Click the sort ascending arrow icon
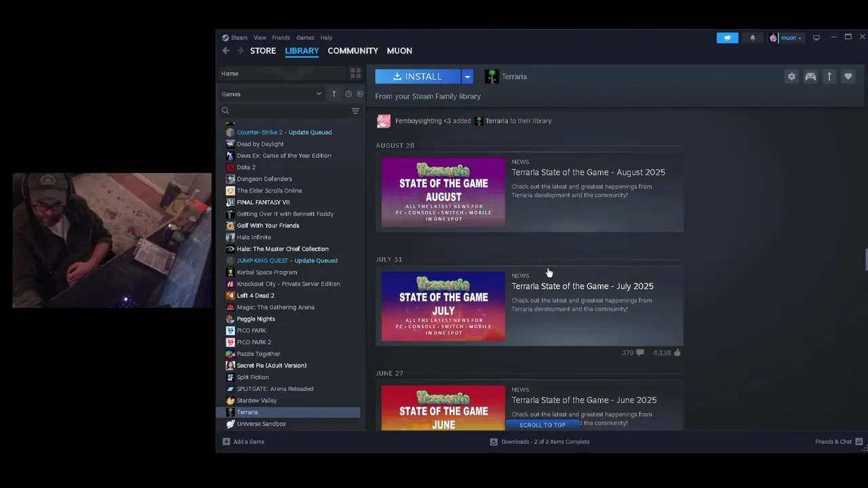 pyautogui.click(x=334, y=94)
